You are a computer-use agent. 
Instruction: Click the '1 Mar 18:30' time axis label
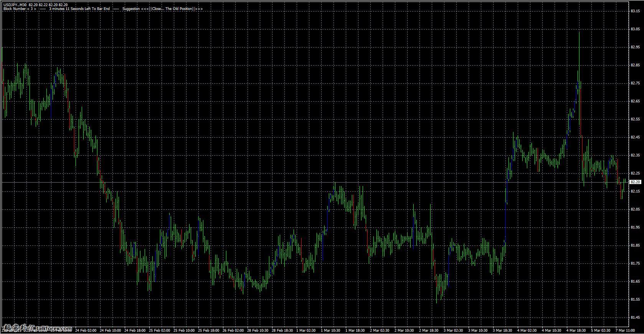click(355, 330)
